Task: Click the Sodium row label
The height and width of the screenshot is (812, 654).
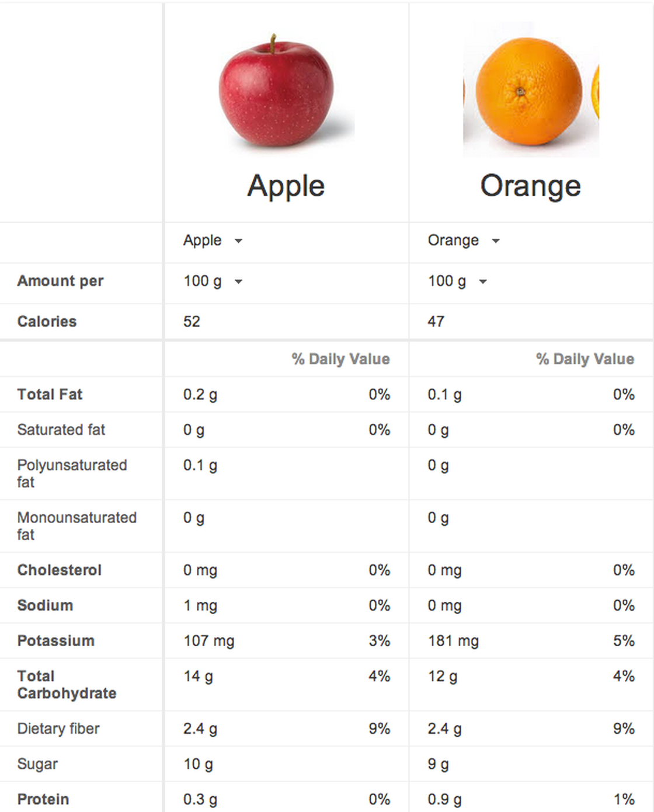Action: (x=44, y=606)
